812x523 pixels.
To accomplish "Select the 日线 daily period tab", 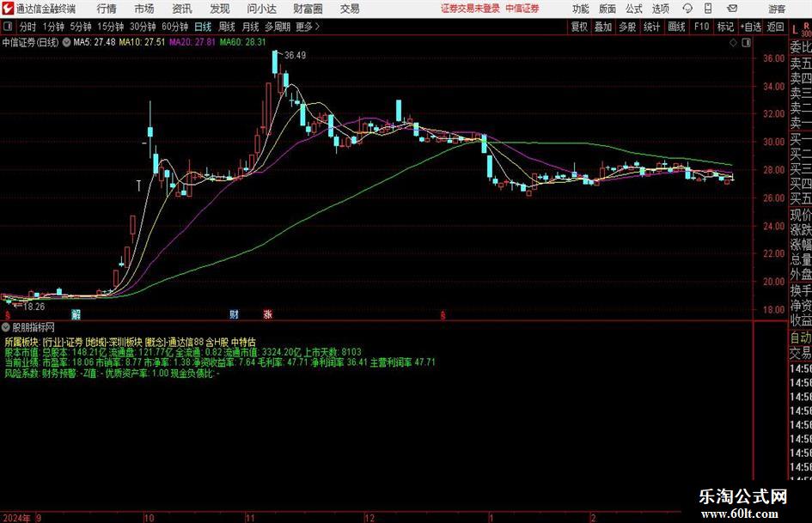I will click(x=203, y=27).
